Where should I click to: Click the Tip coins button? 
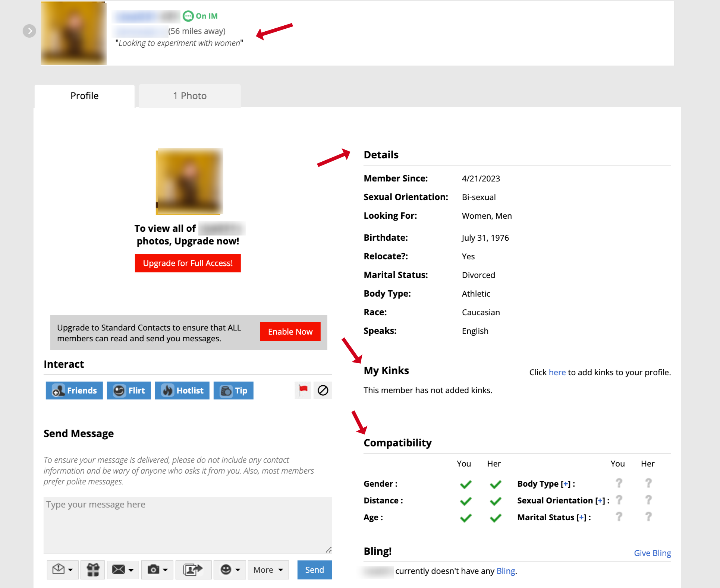tap(233, 390)
